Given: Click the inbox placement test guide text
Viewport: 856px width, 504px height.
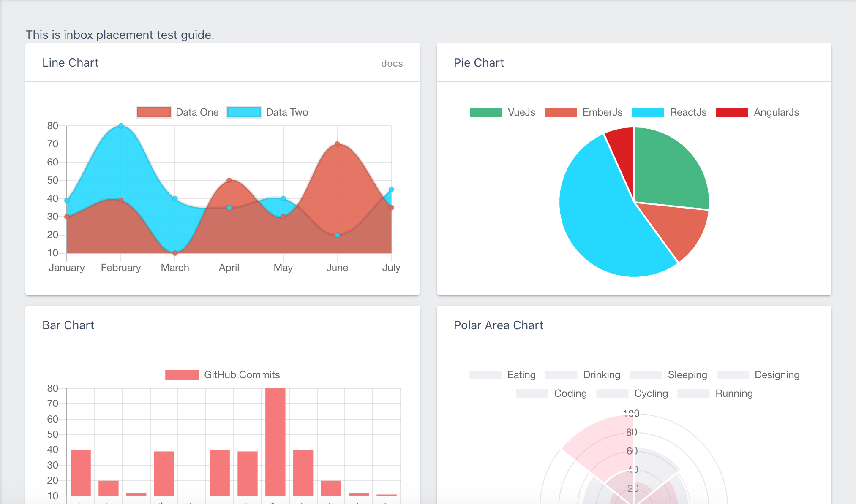Looking at the screenshot, I should (x=120, y=35).
